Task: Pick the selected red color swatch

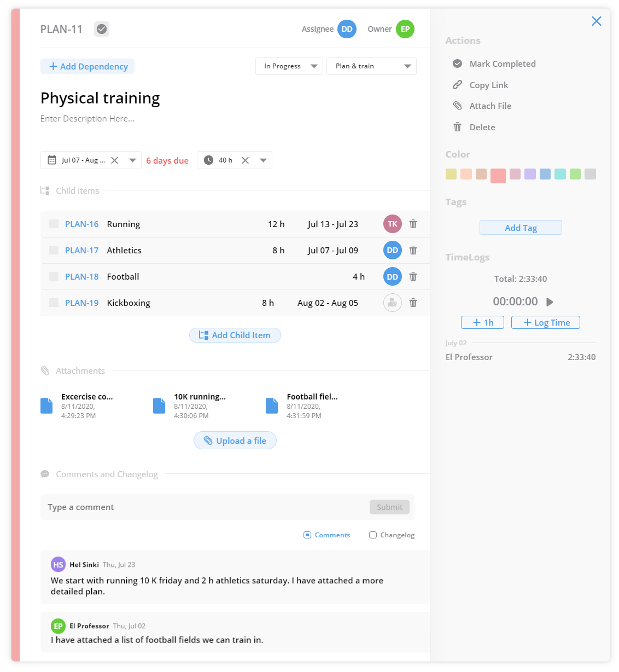Action: click(498, 176)
